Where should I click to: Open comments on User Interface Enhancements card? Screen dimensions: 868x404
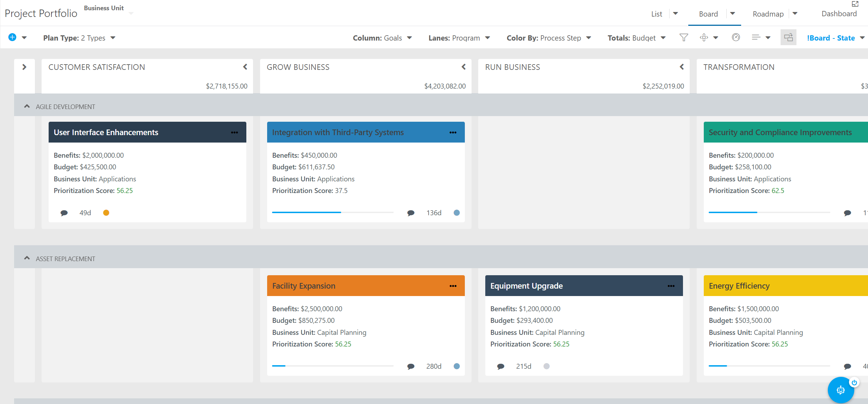pyautogui.click(x=64, y=213)
